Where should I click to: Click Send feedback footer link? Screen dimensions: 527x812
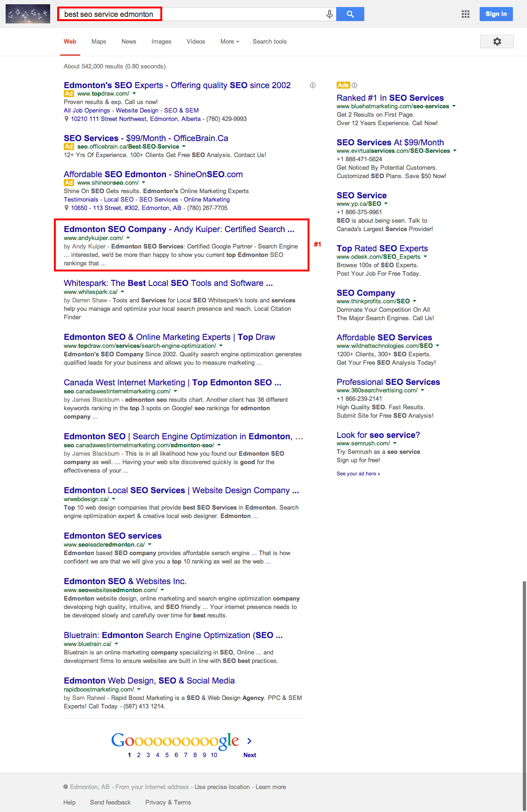pos(110,803)
